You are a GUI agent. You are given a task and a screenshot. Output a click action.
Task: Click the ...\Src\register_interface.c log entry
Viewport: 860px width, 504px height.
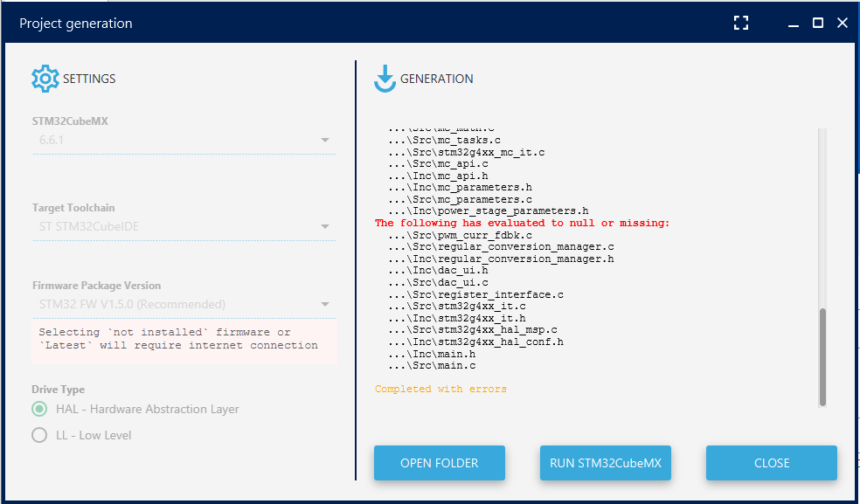point(475,295)
